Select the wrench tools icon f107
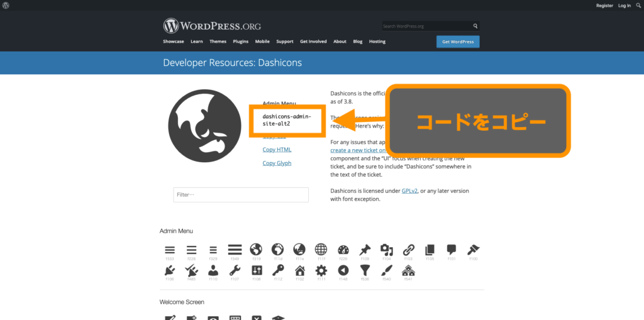 (x=235, y=270)
